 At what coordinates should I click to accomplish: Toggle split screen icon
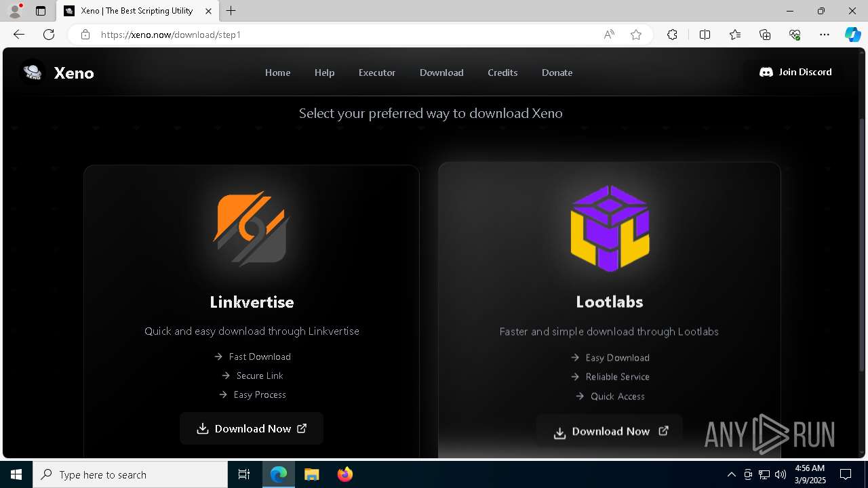coord(705,35)
